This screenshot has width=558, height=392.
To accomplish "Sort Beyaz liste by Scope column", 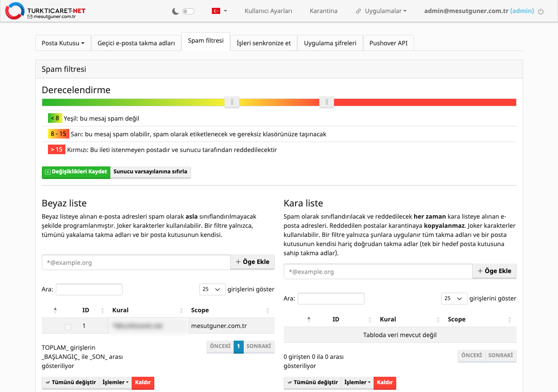I will point(231,310).
